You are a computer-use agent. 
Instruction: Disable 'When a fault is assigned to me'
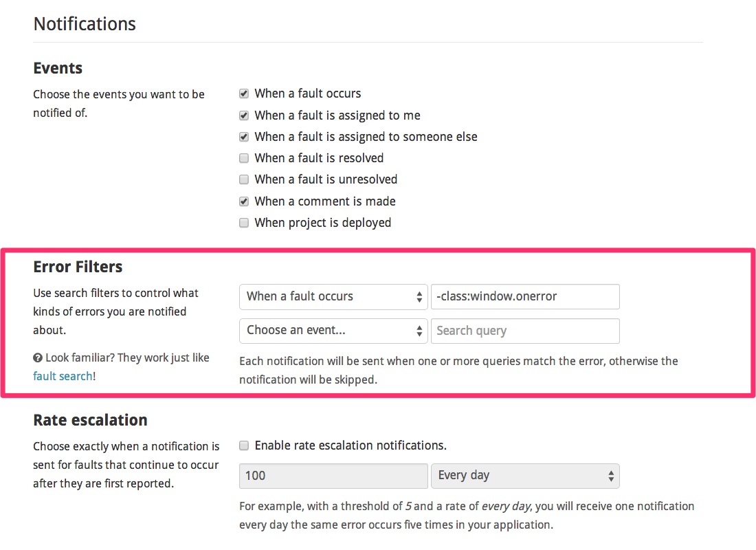point(244,115)
